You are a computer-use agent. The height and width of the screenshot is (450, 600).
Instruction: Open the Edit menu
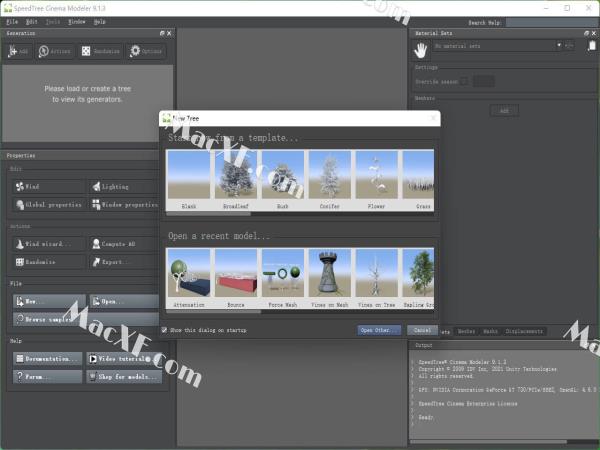[32, 22]
